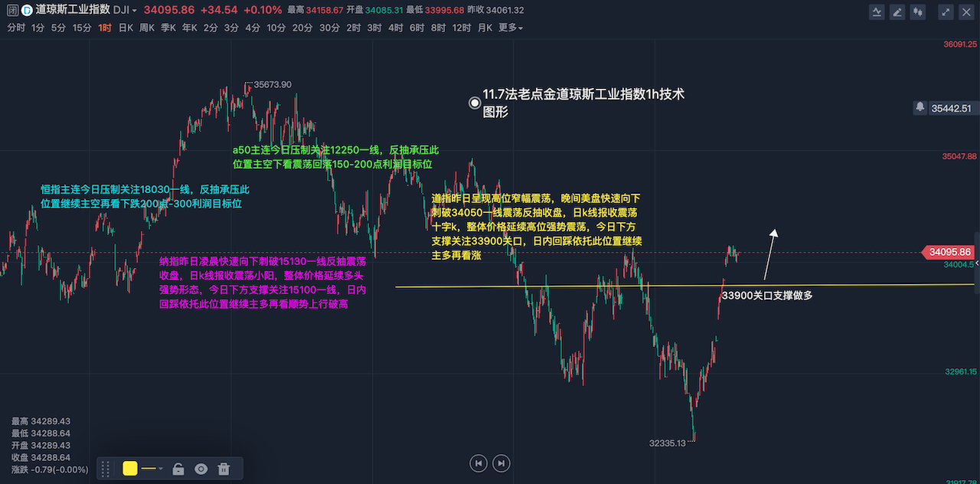Switch to 4分 timeframe

click(x=253, y=28)
